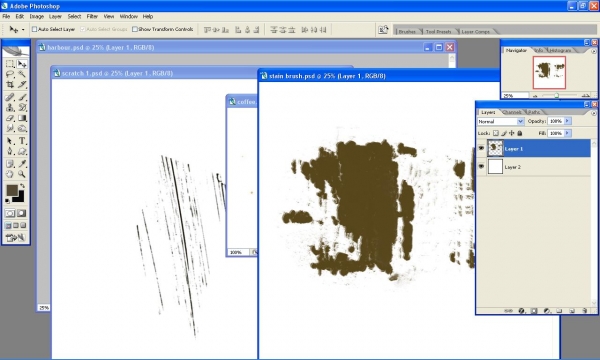Open the Normal blend mode dropdown
This screenshot has width=600, height=360.
pyautogui.click(x=501, y=121)
